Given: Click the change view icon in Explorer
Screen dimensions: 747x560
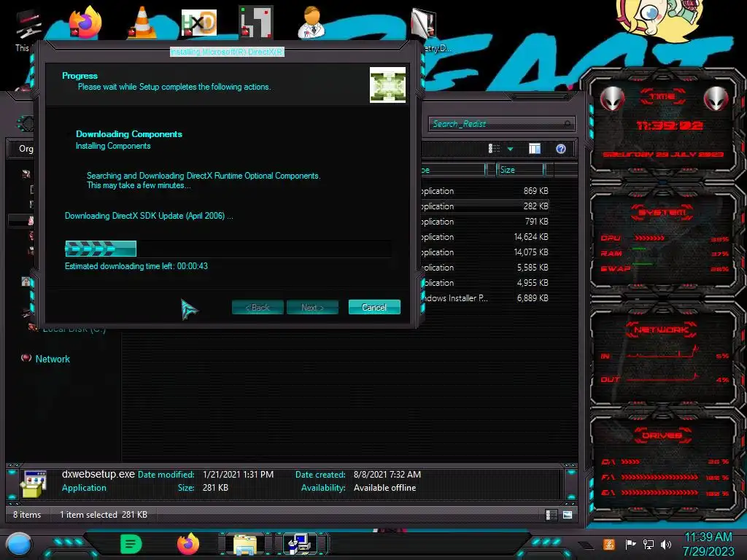Looking at the screenshot, I should pos(494,149).
